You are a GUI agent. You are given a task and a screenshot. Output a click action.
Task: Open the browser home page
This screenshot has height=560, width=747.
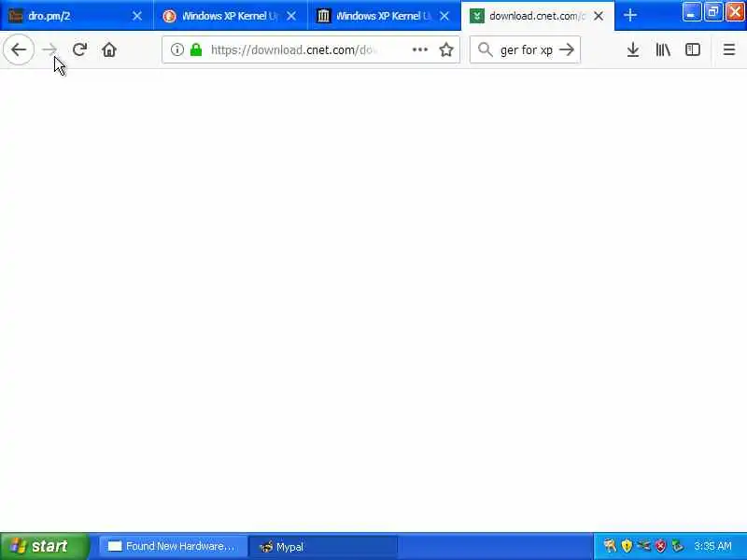tap(109, 49)
